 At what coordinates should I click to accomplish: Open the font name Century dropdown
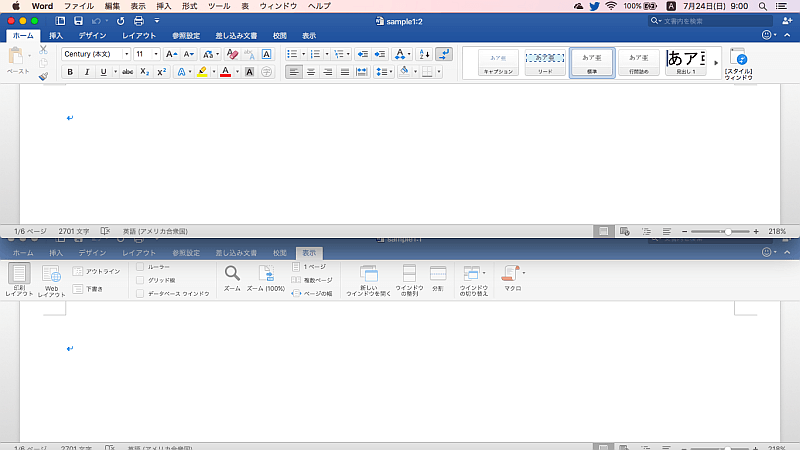(x=127, y=54)
